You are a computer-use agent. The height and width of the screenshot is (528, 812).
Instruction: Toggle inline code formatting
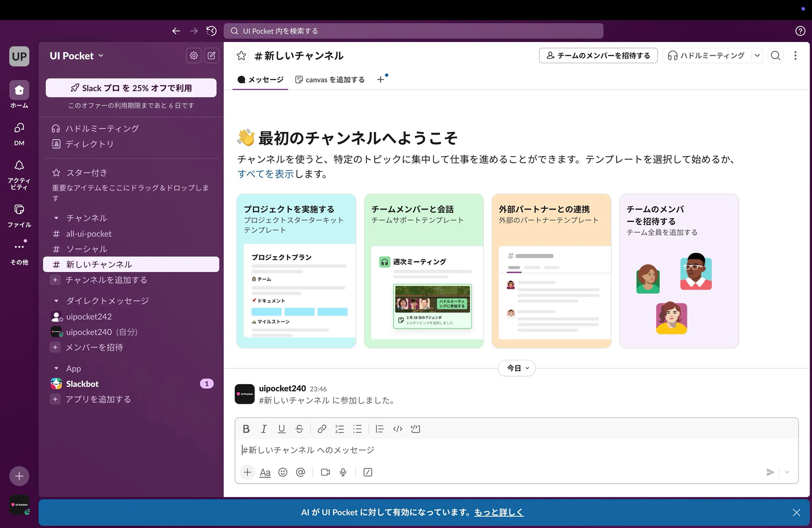pos(397,429)
